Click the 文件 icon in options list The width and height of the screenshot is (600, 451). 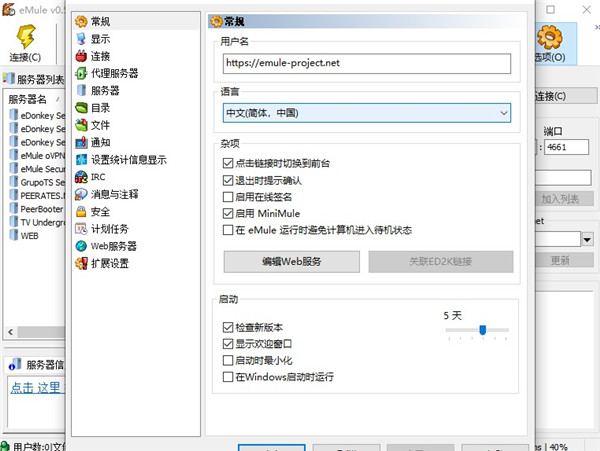pyautogui.click(x=81, y=125)
